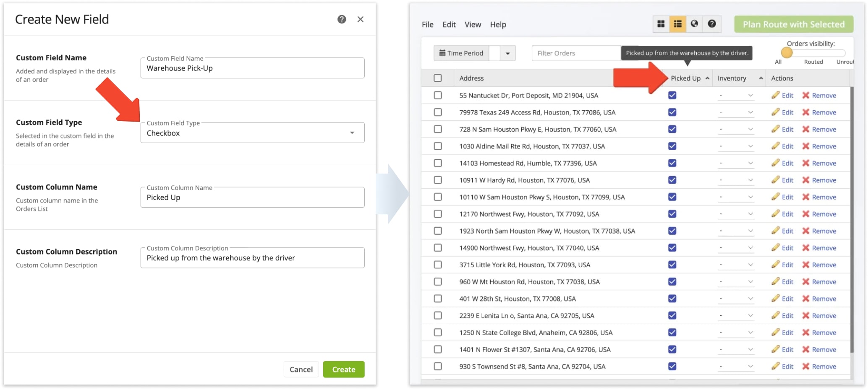Open Inventory dropdown for 10110 W Sam Houston Pkwy S
Viewport: 868px width, 390px height.
coord(736,197)
